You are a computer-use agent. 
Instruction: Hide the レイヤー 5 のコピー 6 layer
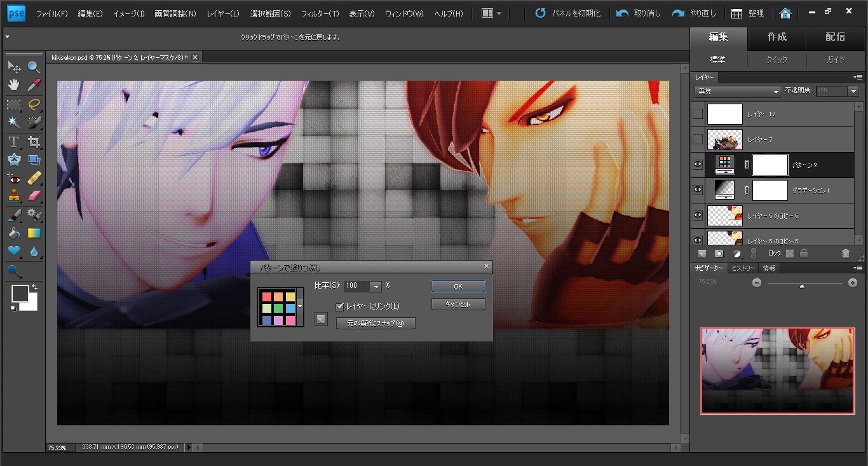[x=698, y=216]
